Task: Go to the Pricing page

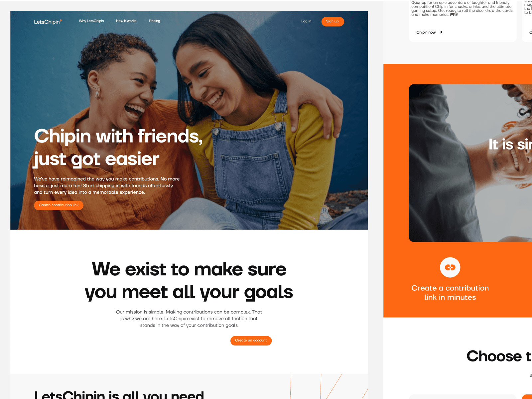Action: (155, 21)
